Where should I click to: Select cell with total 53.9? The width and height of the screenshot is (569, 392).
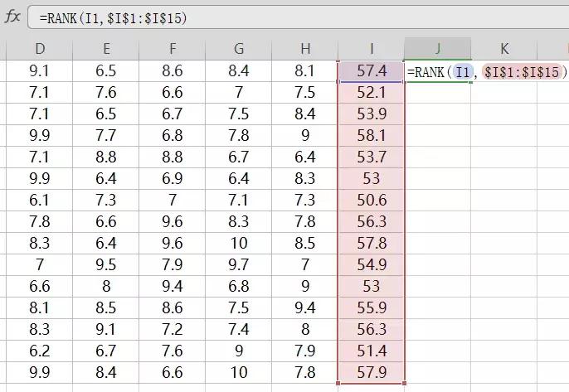pos(372,114)
